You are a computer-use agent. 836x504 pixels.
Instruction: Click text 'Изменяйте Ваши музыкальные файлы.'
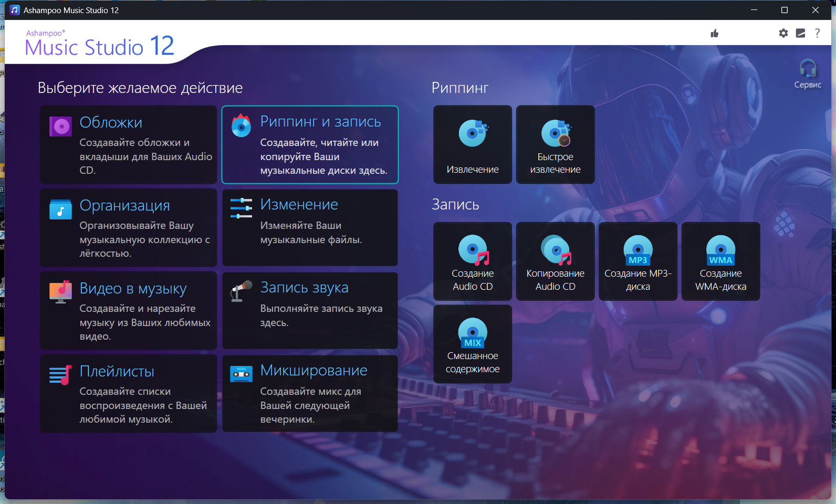(x=311, y=233)
